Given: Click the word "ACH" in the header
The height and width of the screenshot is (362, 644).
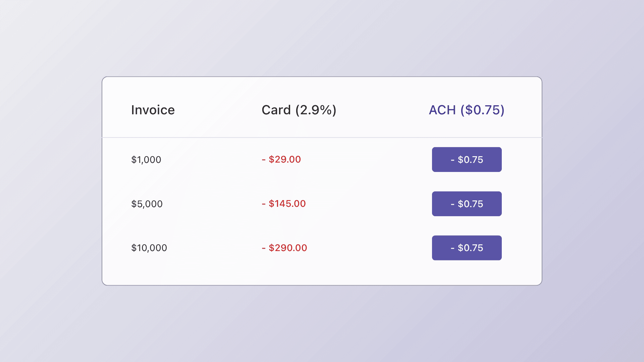Looking at the screenshot, I should pyautogui.click(x=442, y=110).
